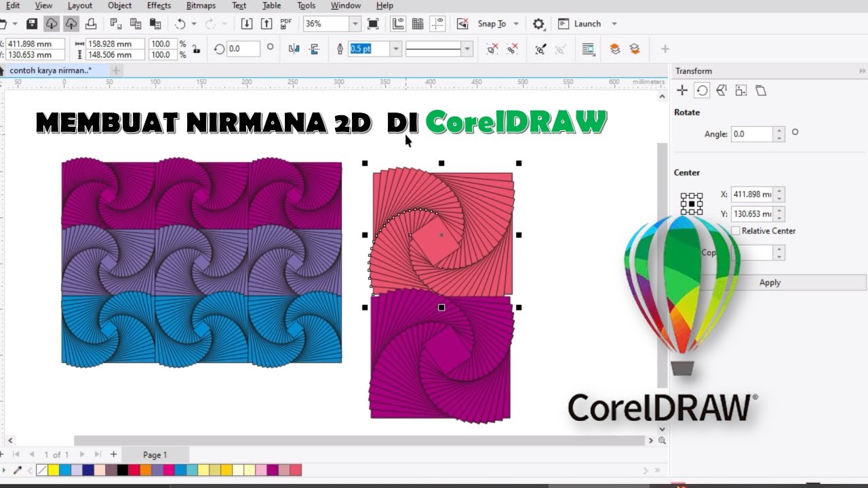Click the Align and distribute icon
This screenshot has height=488, width=868.
[x=588, y=49]
